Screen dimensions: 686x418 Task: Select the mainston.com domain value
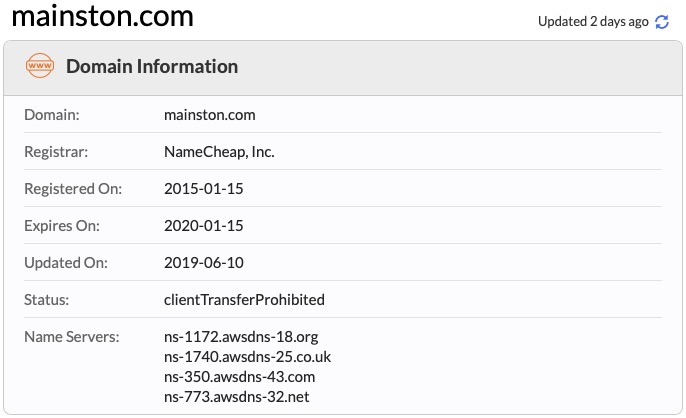[x=210, y=115]
